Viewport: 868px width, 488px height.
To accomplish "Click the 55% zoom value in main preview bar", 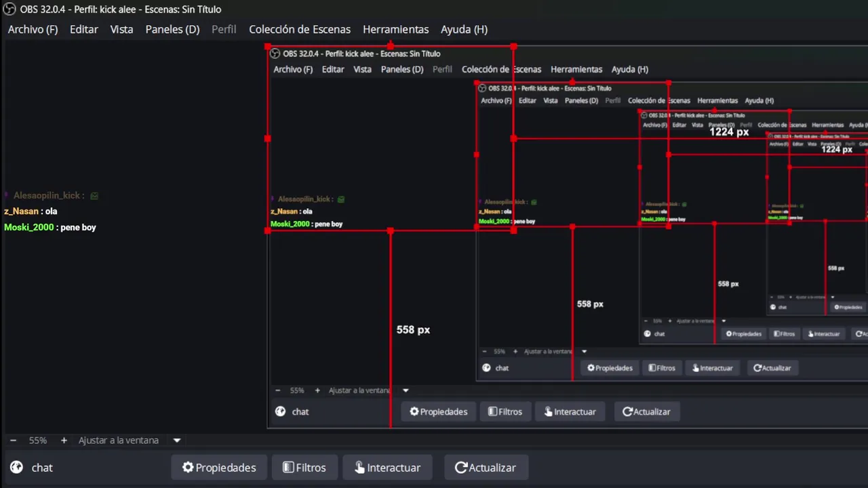I will [x=38, y=441].
